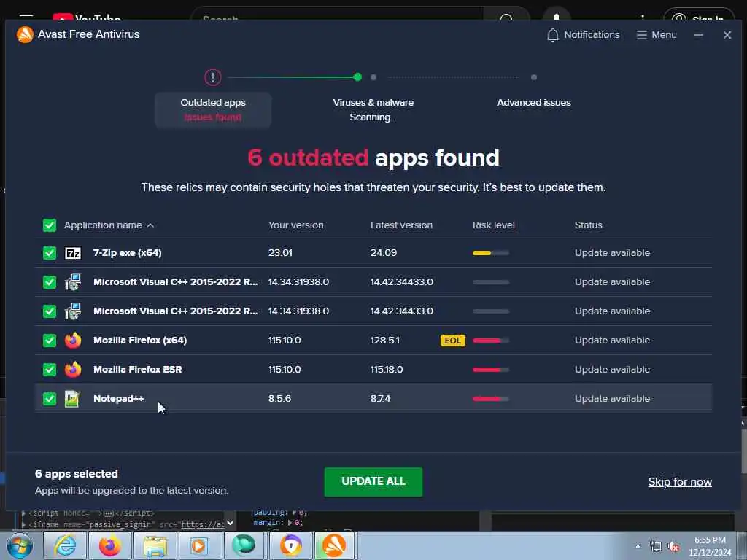Screen dimensions: 747x560
Task: Click the Status column header
Action: [x=589, y=225]
